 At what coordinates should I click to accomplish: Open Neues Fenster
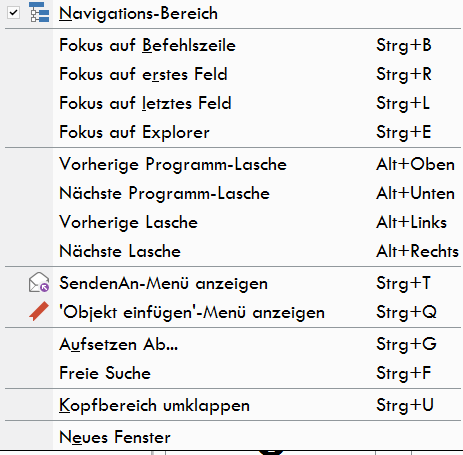233,437
